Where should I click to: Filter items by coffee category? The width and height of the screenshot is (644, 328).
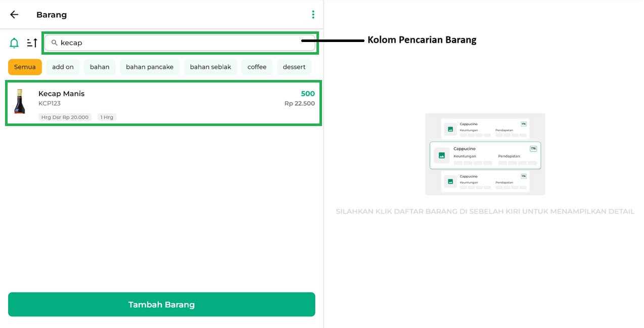(257, 67)
